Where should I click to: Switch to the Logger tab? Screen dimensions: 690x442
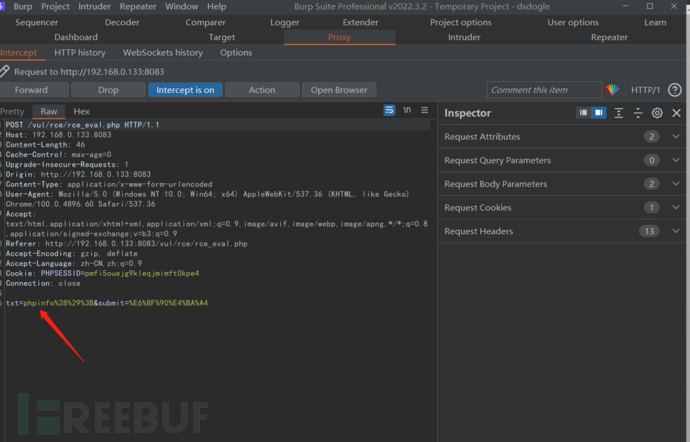tap(285, 22)
